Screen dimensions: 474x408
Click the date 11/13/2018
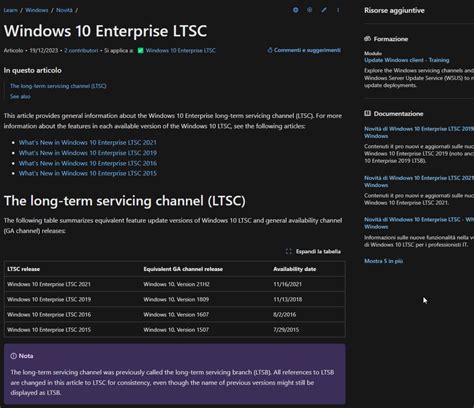coord(288,299)
